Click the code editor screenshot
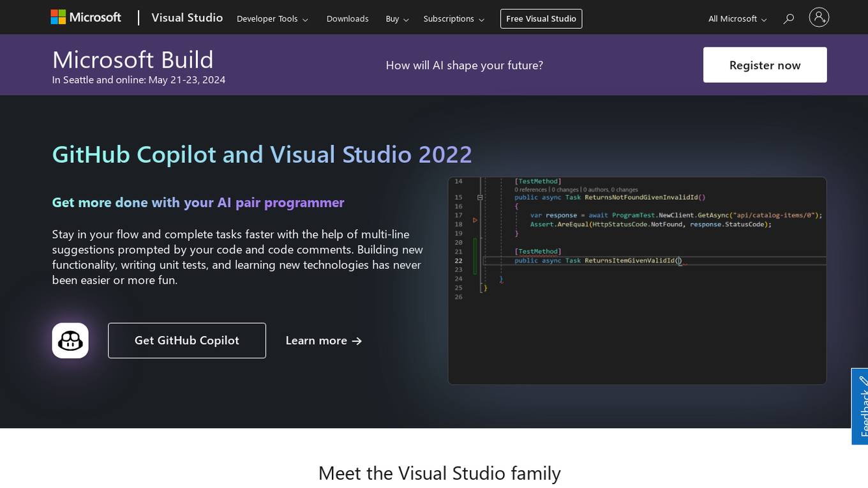Viewport: 868px width, 488px height. [637, 280]
